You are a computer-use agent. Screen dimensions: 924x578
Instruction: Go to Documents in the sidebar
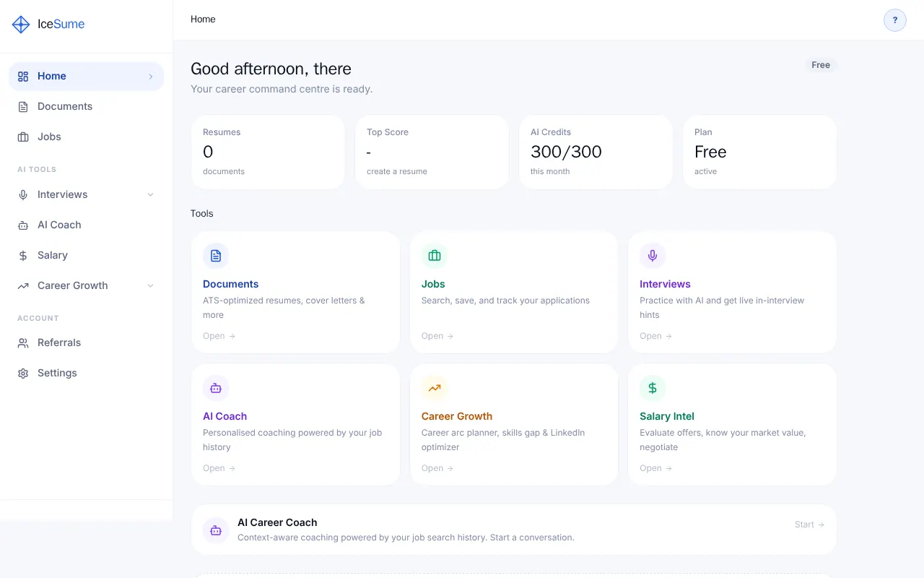click(87, 107)
